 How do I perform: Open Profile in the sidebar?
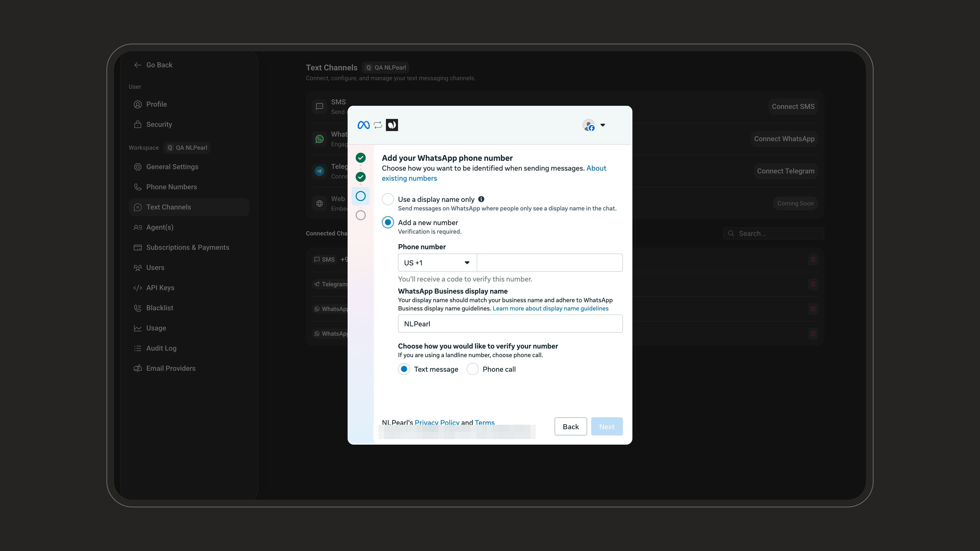point(189,104)
